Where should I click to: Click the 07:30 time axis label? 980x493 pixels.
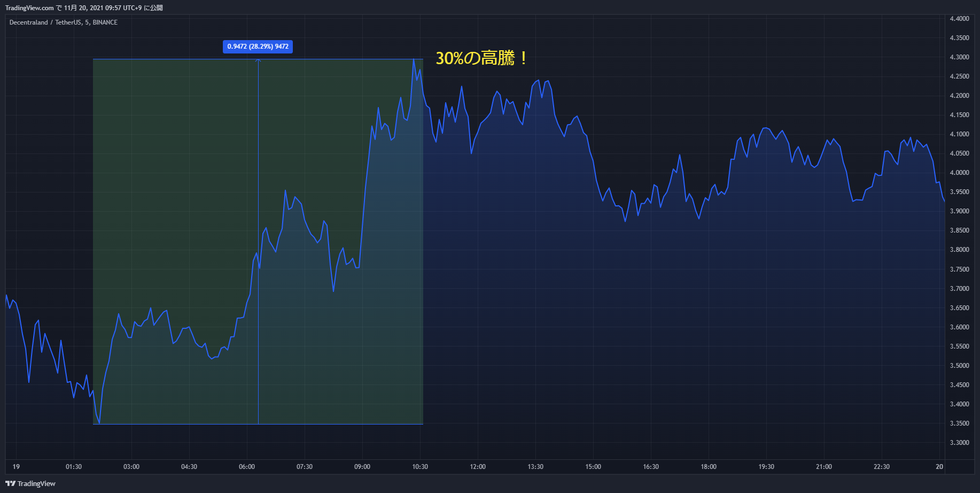[x=305, y=467]
